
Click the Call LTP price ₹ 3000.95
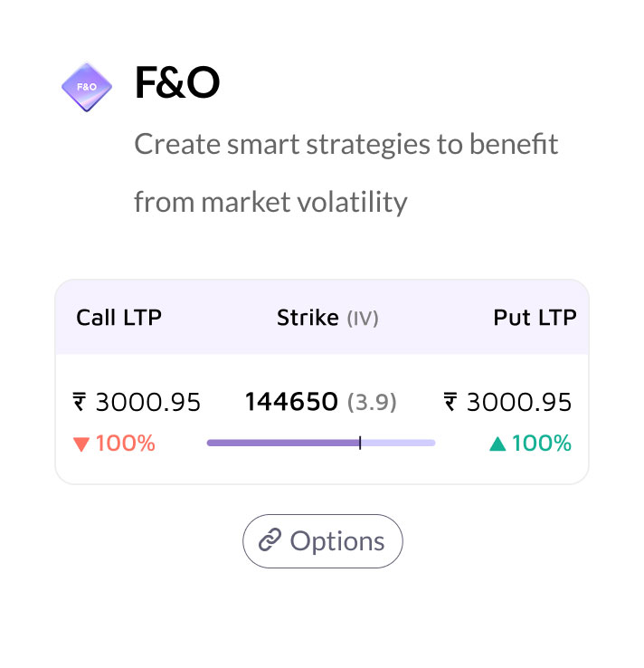click(x=137, y=402)
